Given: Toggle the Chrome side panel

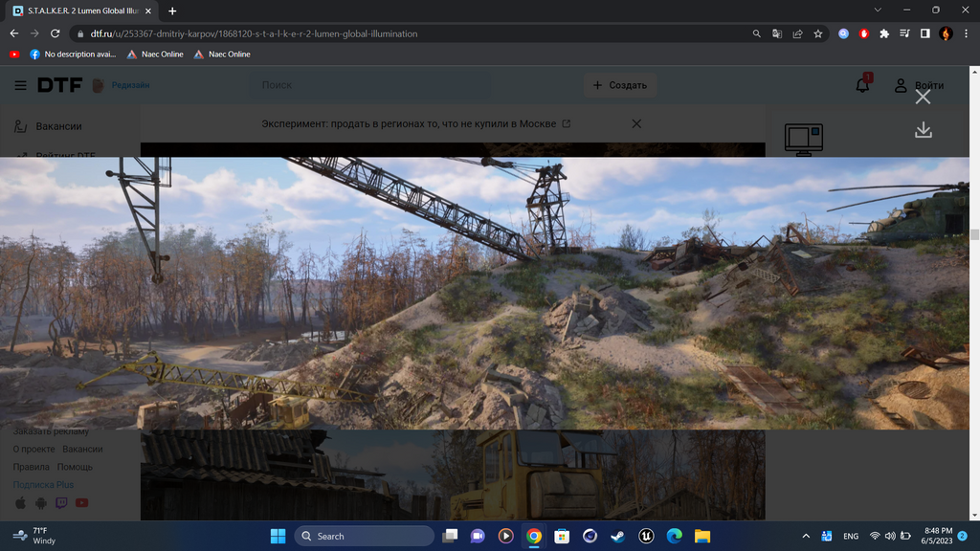Looking at the screenshot, I should point(925,33).
